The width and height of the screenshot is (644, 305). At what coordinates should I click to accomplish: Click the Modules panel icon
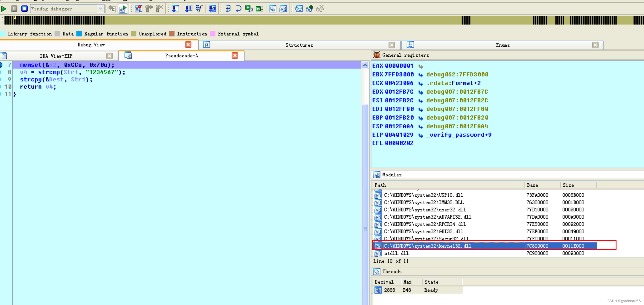[x=377, y=175]
